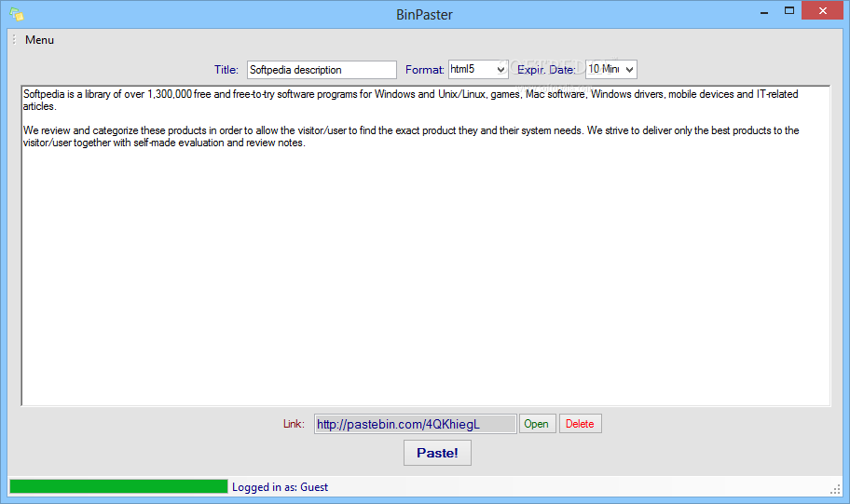Edit the Title field 'Softpedia description'
Viewport: 850px width, 504px height.
[322, 70]
